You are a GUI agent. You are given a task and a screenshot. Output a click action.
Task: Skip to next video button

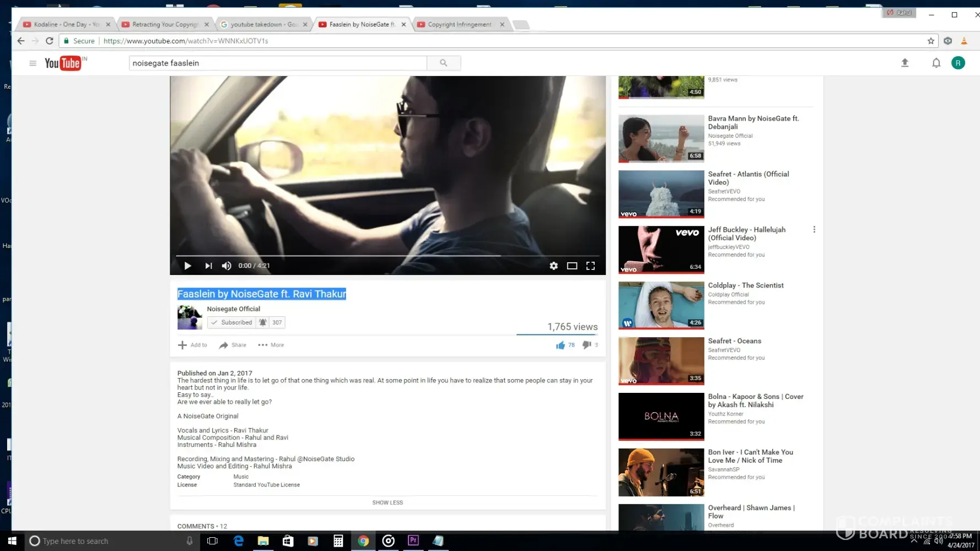[x=208, y=266]
